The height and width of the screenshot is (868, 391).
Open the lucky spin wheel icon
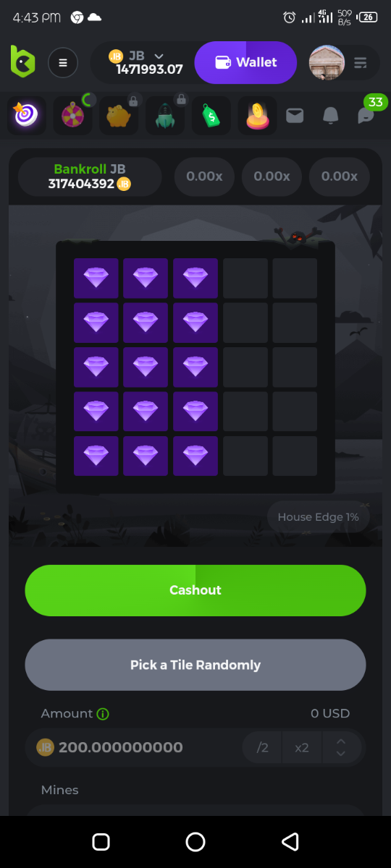72,116
